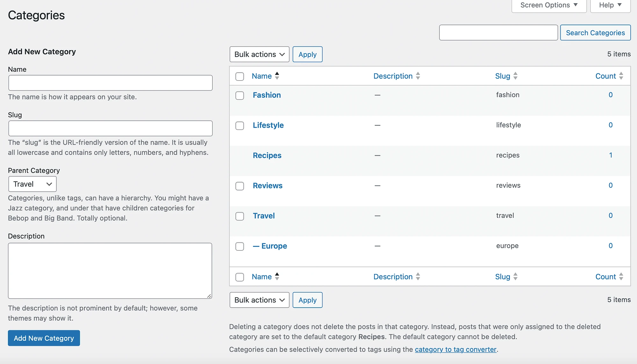Toggle the Lifestyle category checkbox
The image size is (637, 364).
click(239, 125)
